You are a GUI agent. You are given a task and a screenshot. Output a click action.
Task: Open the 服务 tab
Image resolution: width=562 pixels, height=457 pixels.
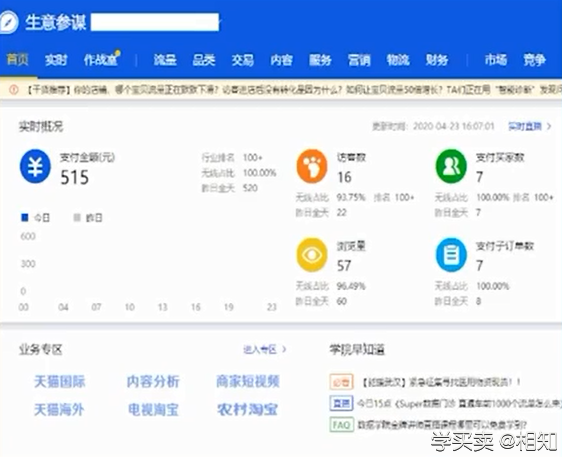coord(320,60)
